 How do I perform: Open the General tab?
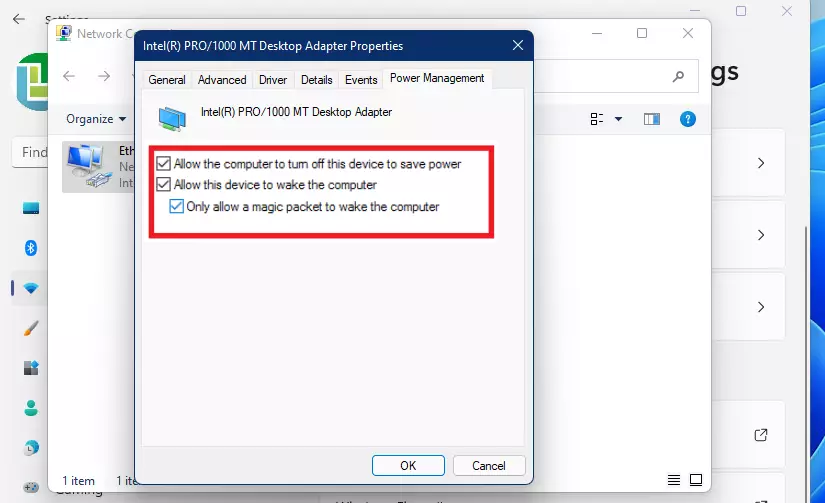pyautogui.click(x=167, y=79)
